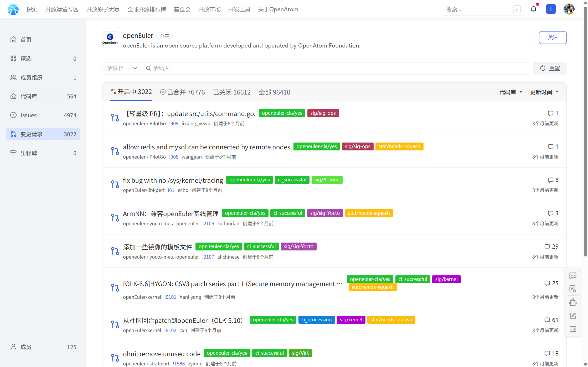Expand the 请选择 filter dropdown
The height and width of the screenshot is (367, 588).
[x=122, y=68]
